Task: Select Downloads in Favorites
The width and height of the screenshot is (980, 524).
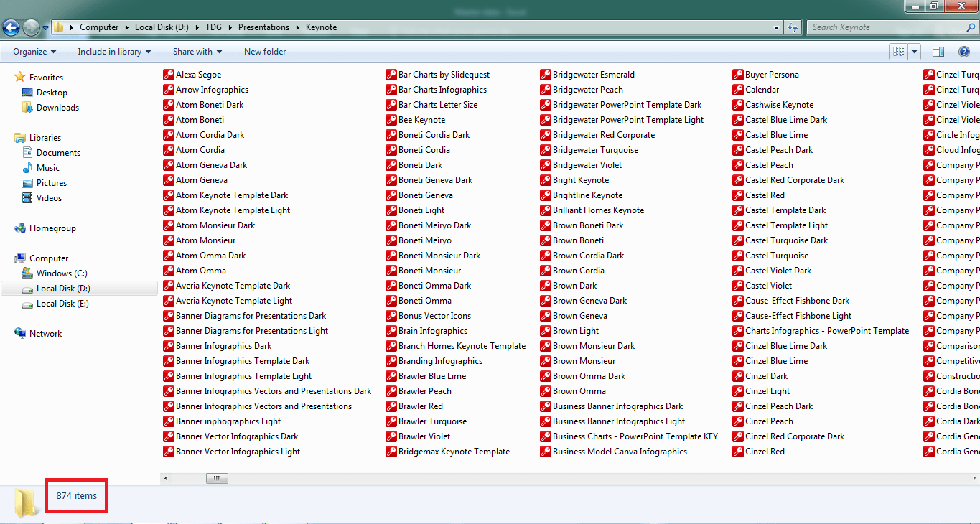Action: coord(57,108)
